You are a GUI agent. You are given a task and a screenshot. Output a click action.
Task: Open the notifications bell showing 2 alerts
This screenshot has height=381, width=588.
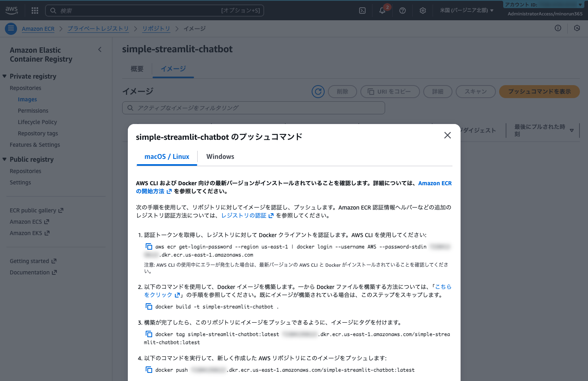382,11
